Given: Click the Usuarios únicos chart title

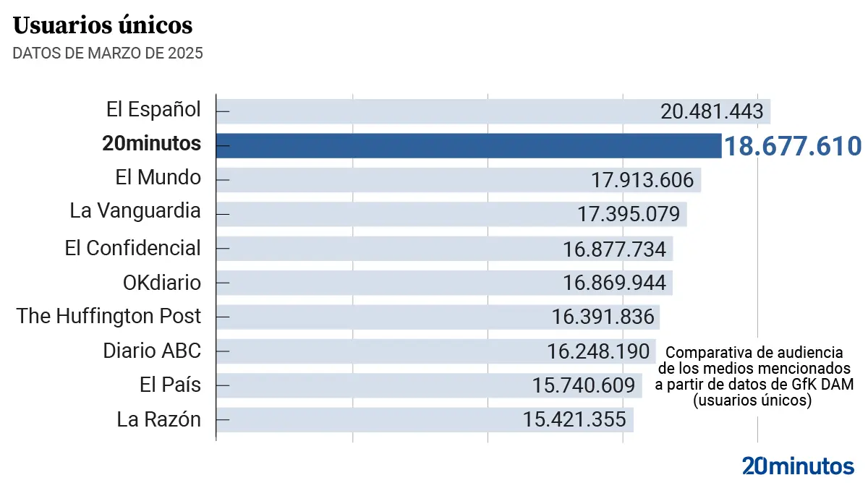Looking at the screenshot, I should coord(103,26).
